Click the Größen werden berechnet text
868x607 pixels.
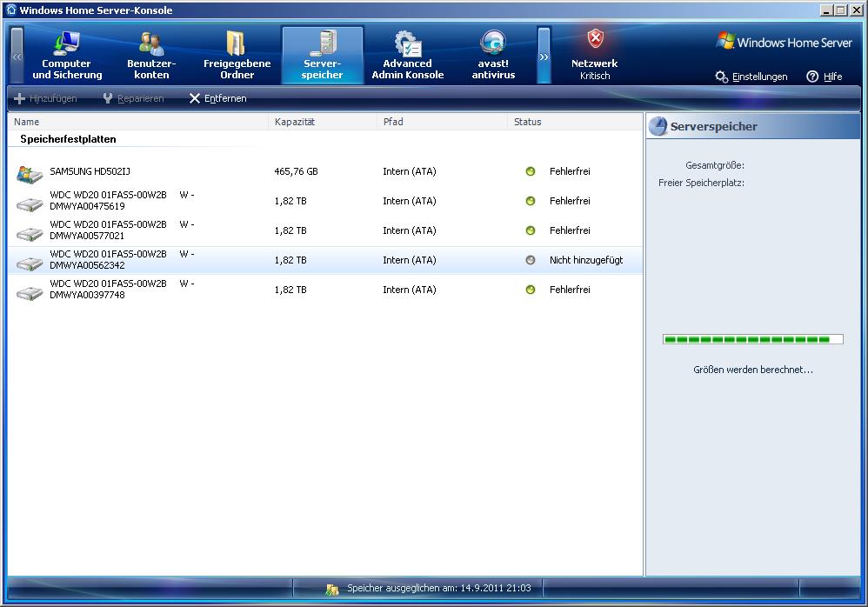click(x=753, y=370)
